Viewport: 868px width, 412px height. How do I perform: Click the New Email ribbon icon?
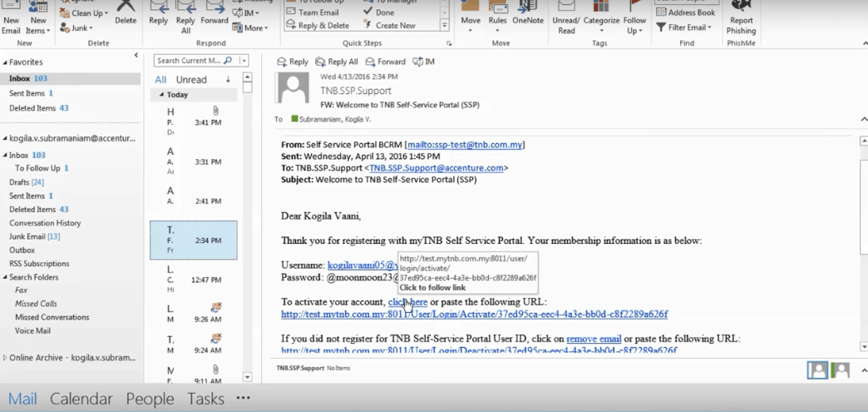point(11,17)
